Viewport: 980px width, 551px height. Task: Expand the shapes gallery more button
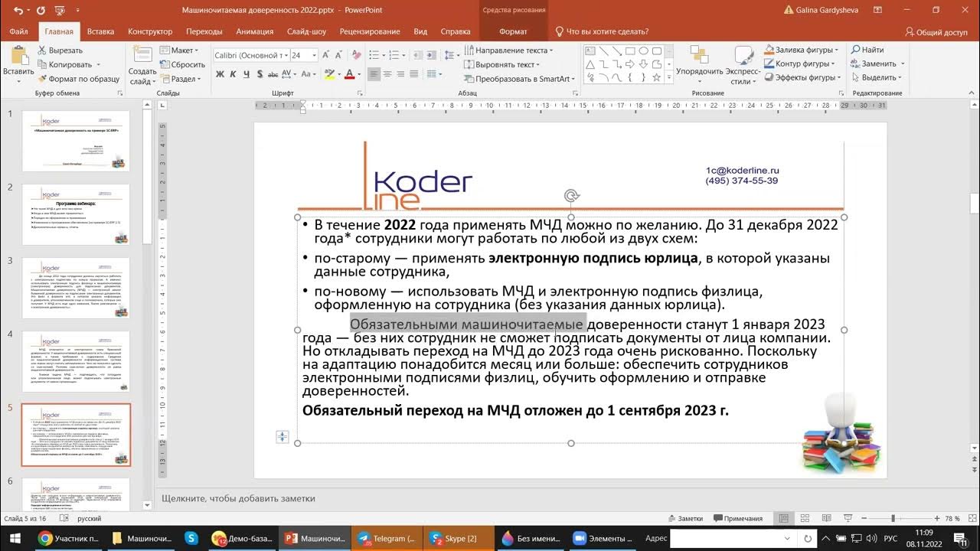pyautogui.click(x=669, y=77)
